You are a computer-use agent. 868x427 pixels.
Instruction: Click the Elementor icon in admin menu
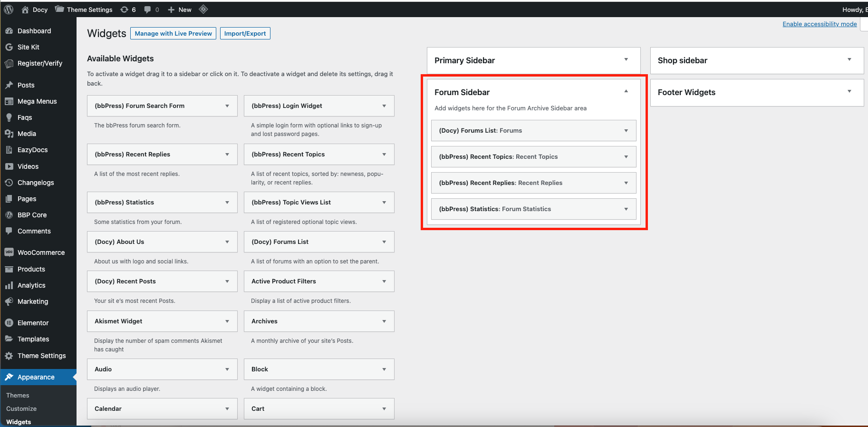click(x=9, y=323)
